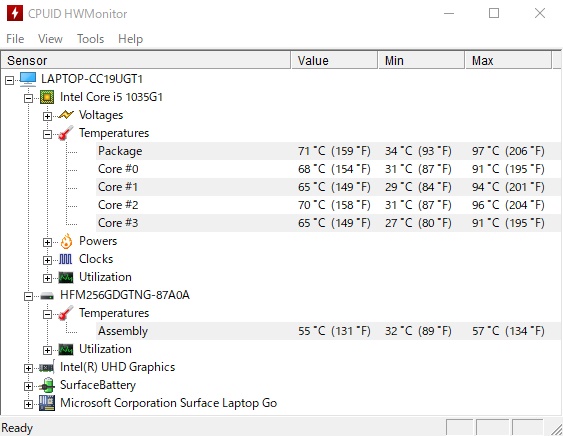Collapse the LAPTOP-CC19UGT1 root node
This screenshot has height=436, width=563.
click(x=9, y=80)
